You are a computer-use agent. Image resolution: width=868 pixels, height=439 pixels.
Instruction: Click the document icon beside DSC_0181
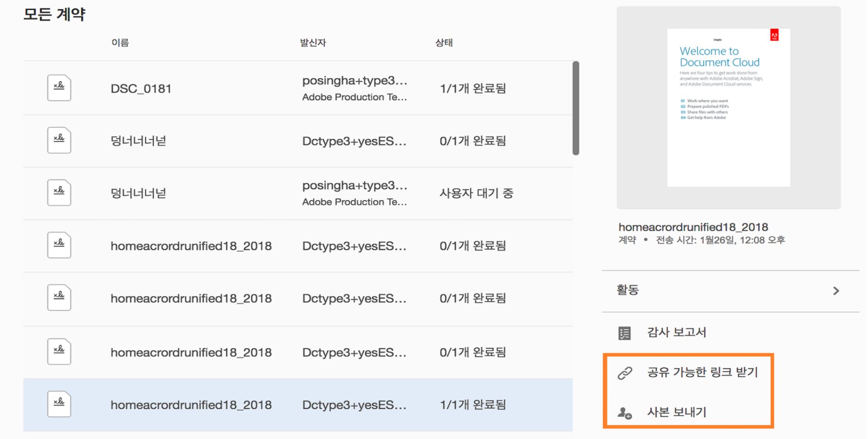[59, 88]
